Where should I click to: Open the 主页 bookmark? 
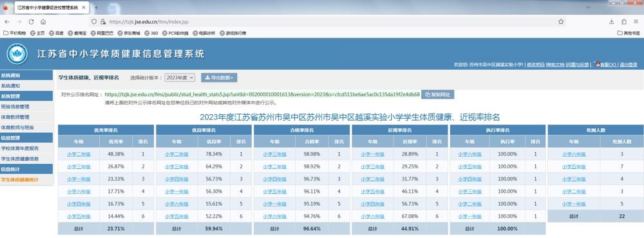coord(38,33)
